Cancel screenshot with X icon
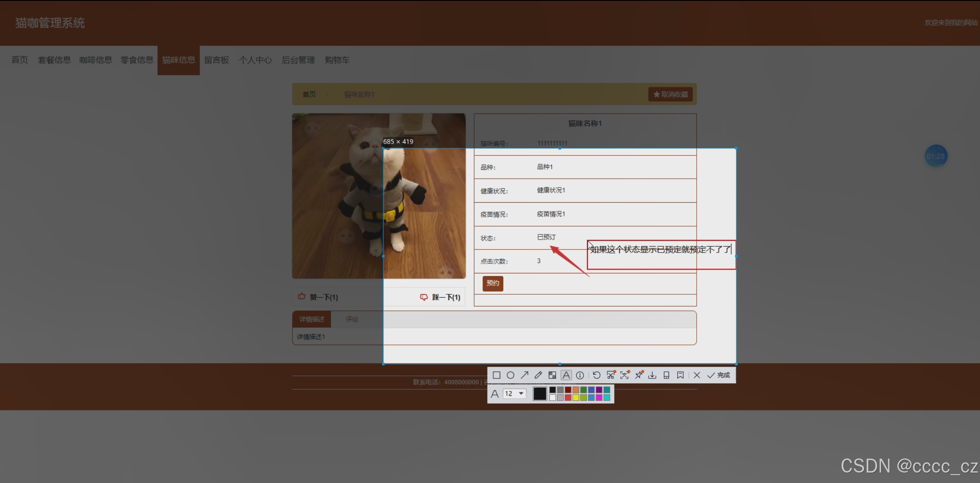 pos(697,375)
